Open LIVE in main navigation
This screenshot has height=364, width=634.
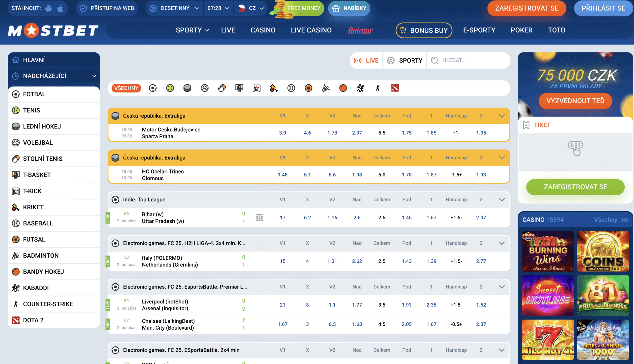click(x=228, y=30)
